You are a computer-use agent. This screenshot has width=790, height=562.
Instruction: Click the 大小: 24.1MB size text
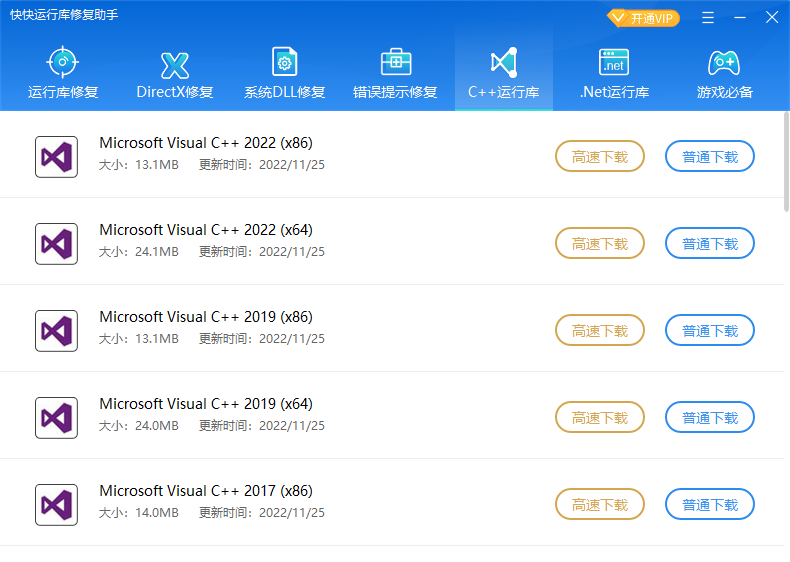coord(139,252)
